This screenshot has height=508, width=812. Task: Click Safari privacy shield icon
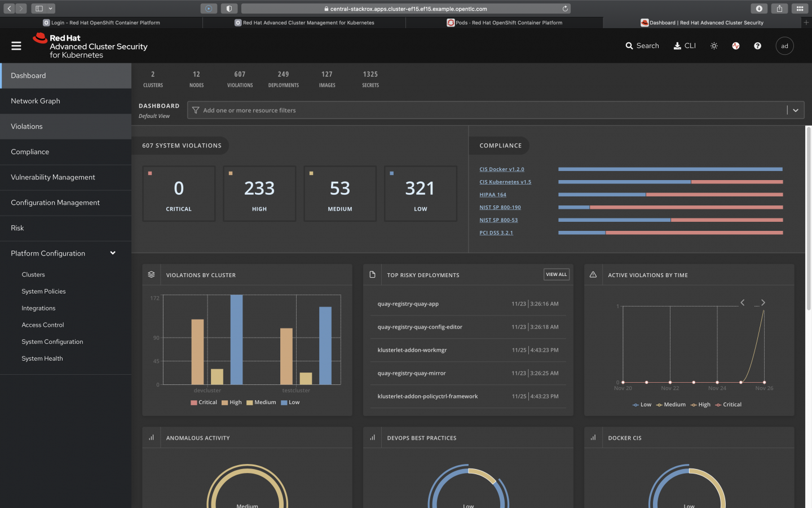click(228, 8)
